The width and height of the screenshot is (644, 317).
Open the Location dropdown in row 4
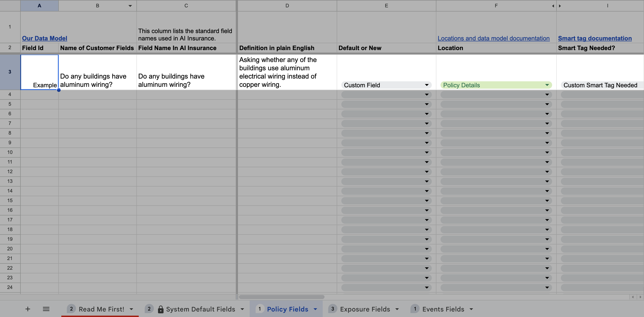click(x=547, y=94)
